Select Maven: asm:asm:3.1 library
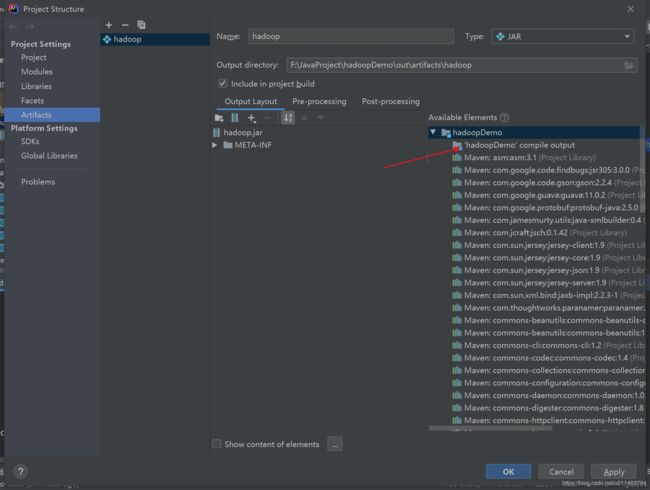The width and height of the screenshot is (650, 490). pos(524,158)
